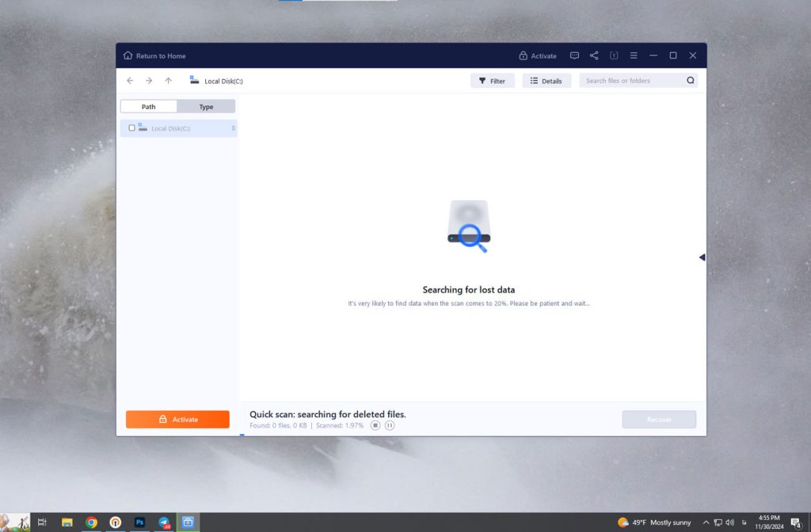
Task: Stop the quick scan
Action: (x=375, y=425)
